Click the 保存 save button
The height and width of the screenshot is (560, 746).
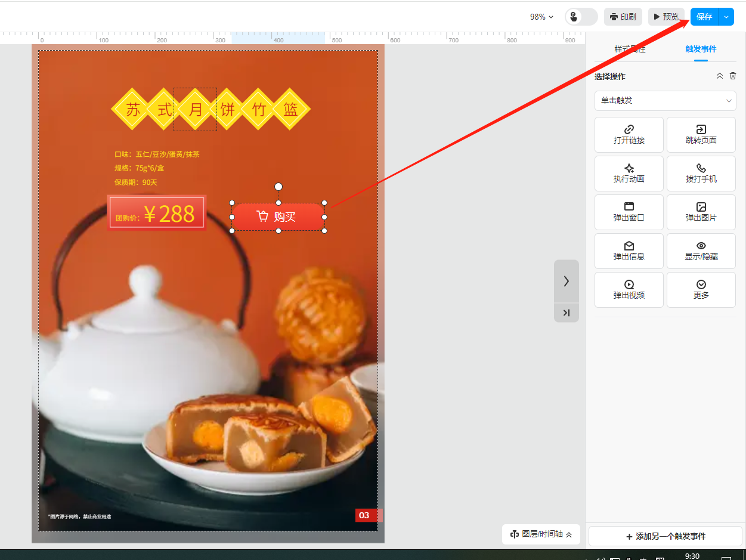point(704,17)
